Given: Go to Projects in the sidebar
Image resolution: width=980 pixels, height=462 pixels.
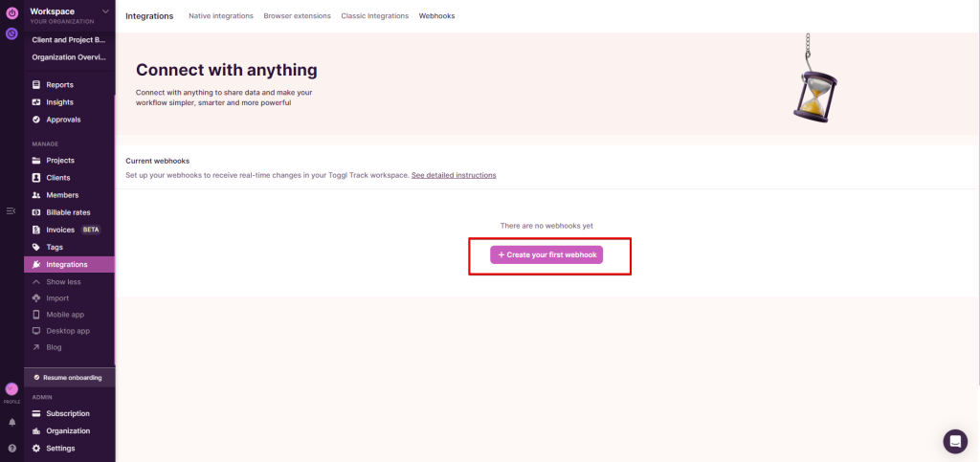Looking at the screenshot, I should coord(59,161).
